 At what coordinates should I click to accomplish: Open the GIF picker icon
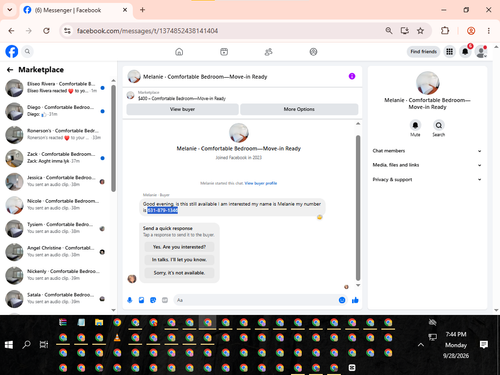(x=165, y=300)
